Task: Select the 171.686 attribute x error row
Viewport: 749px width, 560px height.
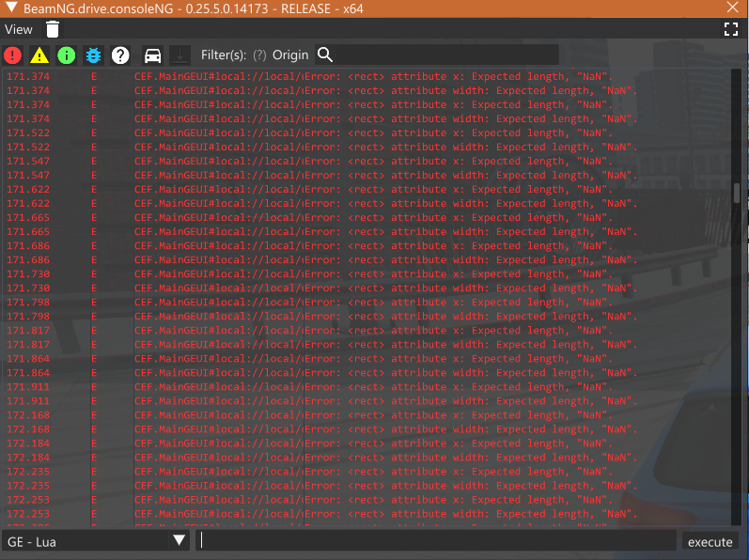Action: point(367,246)
